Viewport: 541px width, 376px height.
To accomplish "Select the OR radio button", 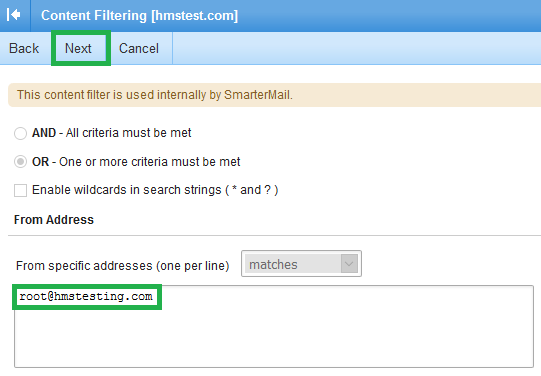I will click(20, 162).
